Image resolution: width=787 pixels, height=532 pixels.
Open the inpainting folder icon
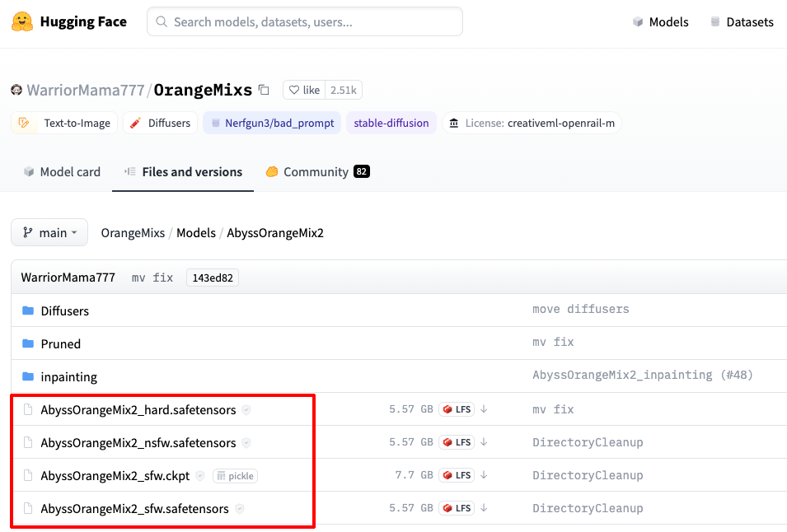(28, 376)
